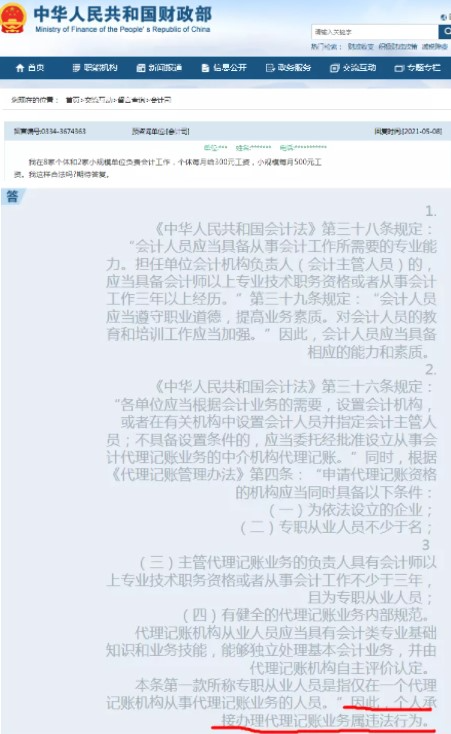Click the 新闻报道 navigation icon

pos(140,68)
